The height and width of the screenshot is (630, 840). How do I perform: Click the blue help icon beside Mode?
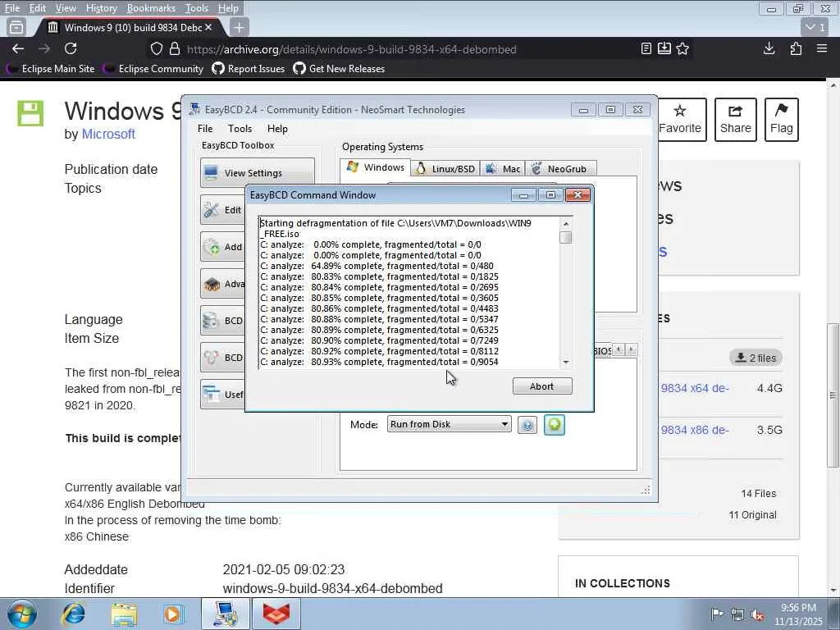point(527,426)
